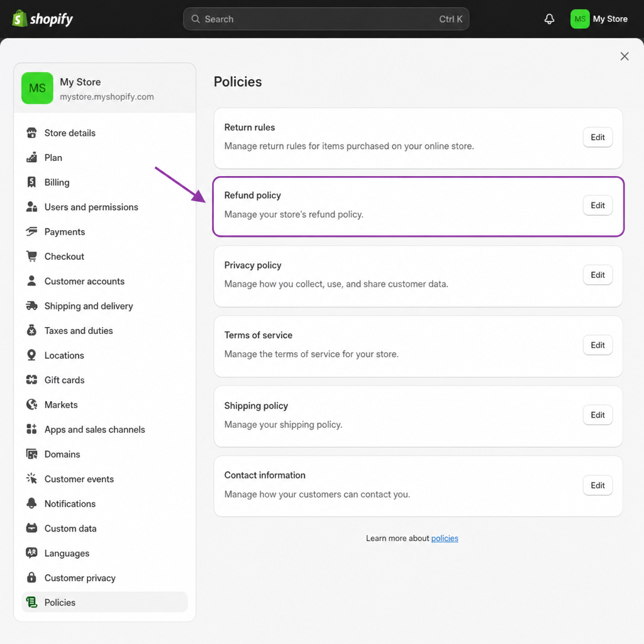Select Markets in sidebar
The image size is (644, 644).
(105, 404)
